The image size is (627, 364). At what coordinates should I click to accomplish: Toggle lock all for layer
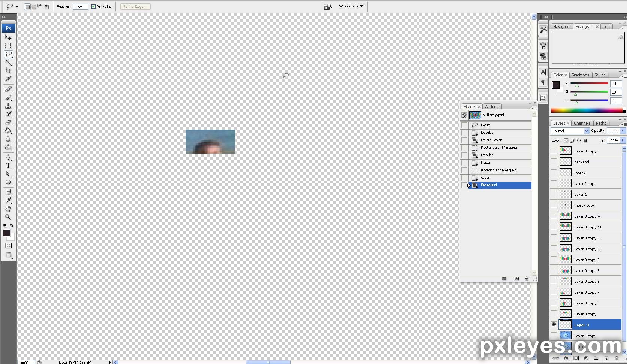(585, 140)
